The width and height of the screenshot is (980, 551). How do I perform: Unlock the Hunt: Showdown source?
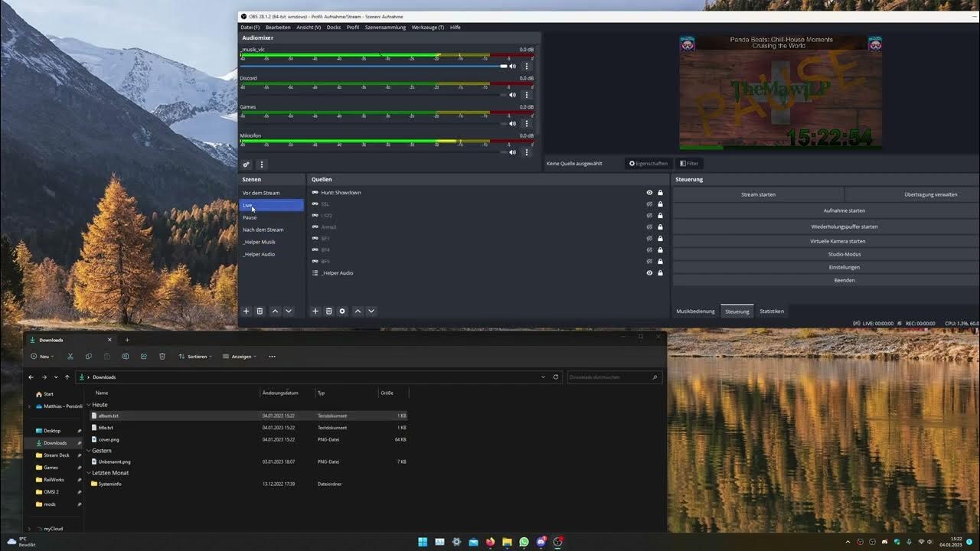coord(660,193)
